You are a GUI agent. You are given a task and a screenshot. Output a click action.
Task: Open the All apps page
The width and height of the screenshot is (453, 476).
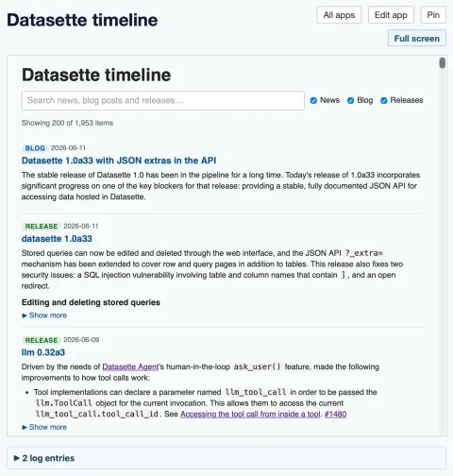click(339, 15)
